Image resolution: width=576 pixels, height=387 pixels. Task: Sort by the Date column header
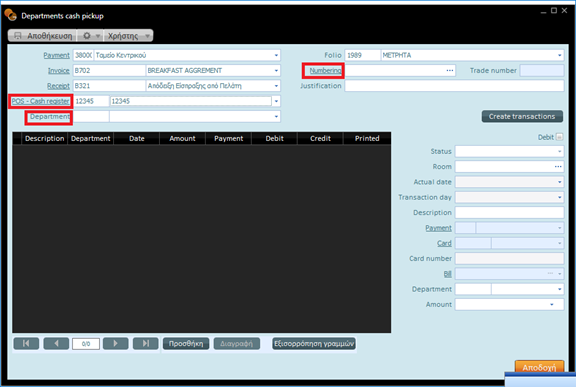[137, 138]
